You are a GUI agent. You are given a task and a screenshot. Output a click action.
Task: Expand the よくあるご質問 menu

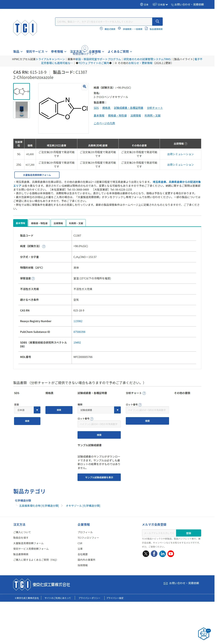pos(120,51)
